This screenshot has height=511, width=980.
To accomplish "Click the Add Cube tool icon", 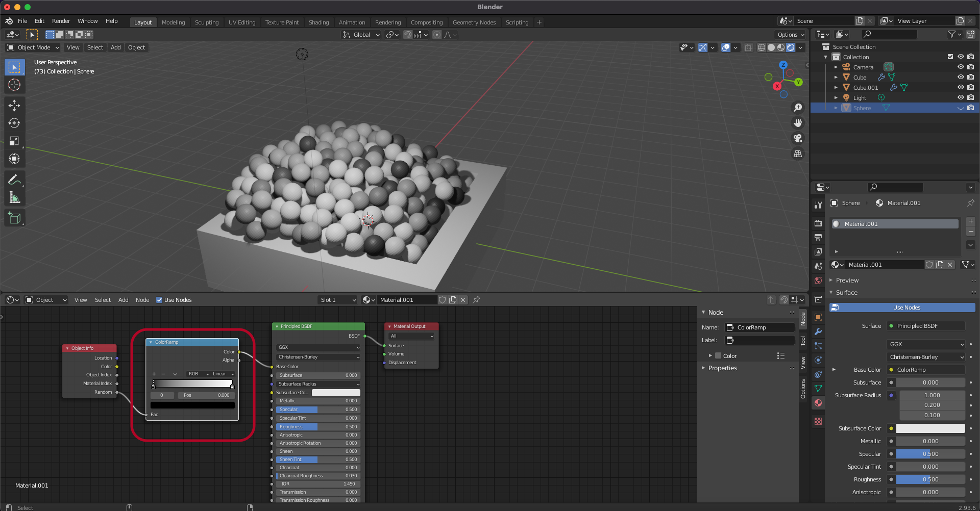I will (x=14, y=218).
